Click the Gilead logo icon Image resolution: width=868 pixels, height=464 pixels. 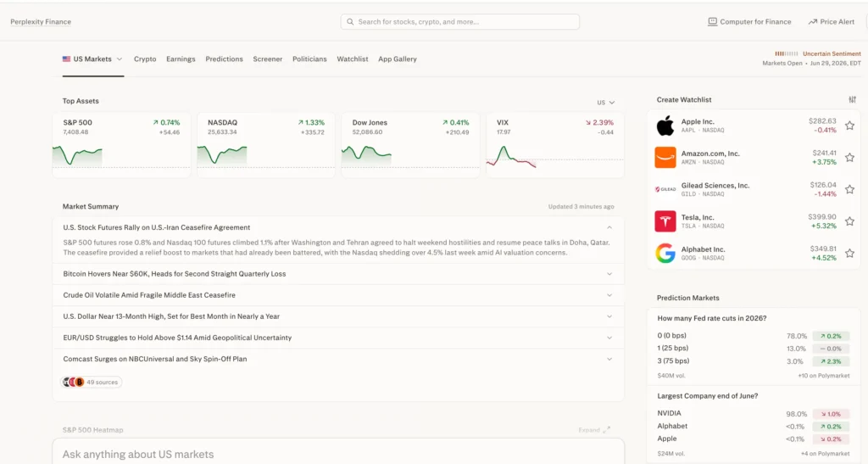click(665, 189)
